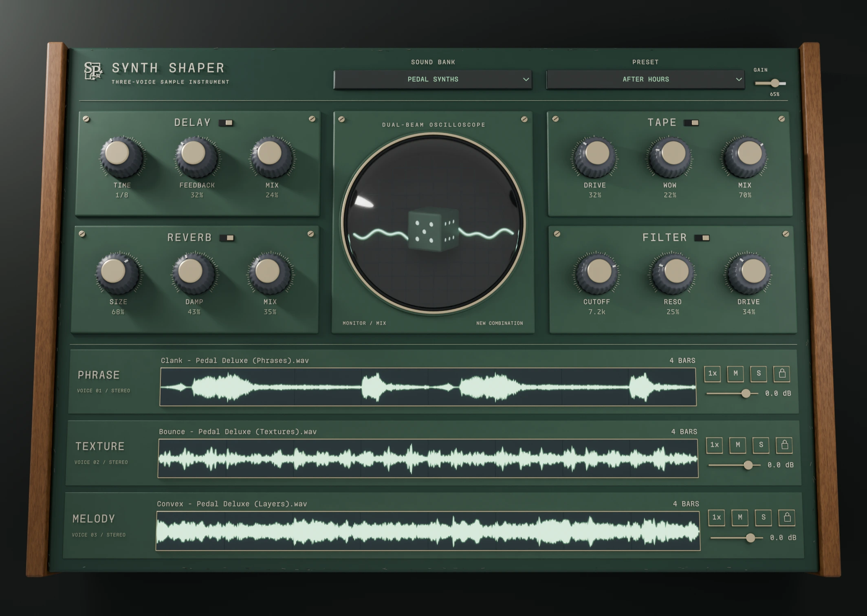The width and height of the screenshot is (867, 616).
Task: Click the Convex Melody waveform display
Action: [428, 531]
